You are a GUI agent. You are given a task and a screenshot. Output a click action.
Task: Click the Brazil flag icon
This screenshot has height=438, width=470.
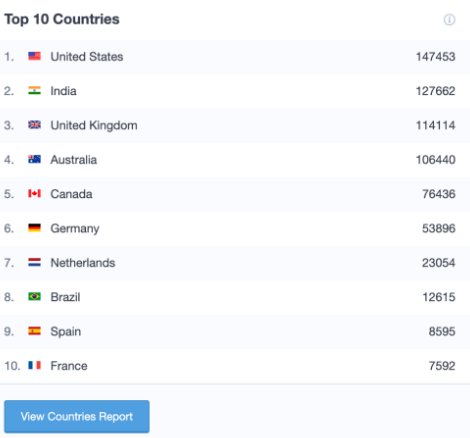34,297
